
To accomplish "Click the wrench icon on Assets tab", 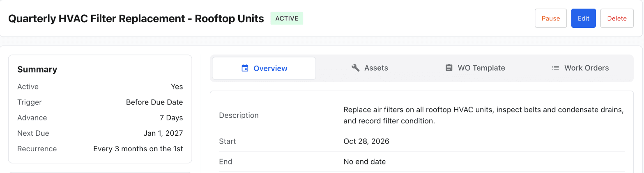I will [x=356, y=68].
